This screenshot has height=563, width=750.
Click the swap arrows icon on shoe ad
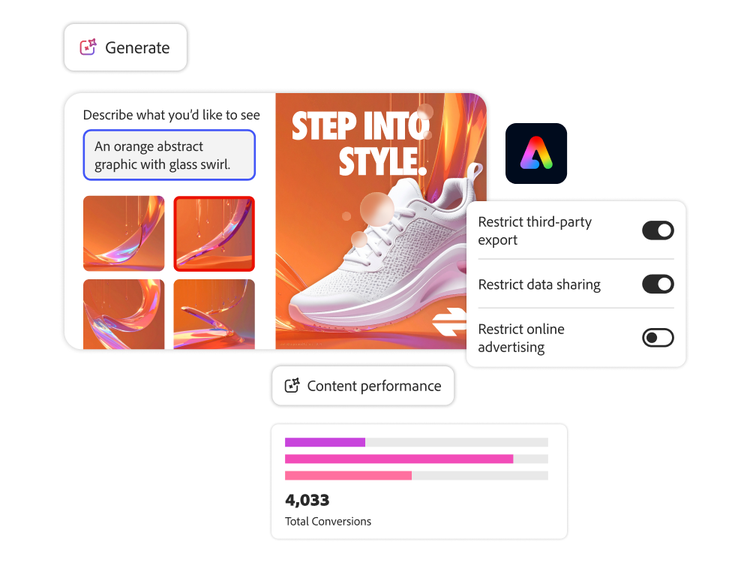pos(450,322)
